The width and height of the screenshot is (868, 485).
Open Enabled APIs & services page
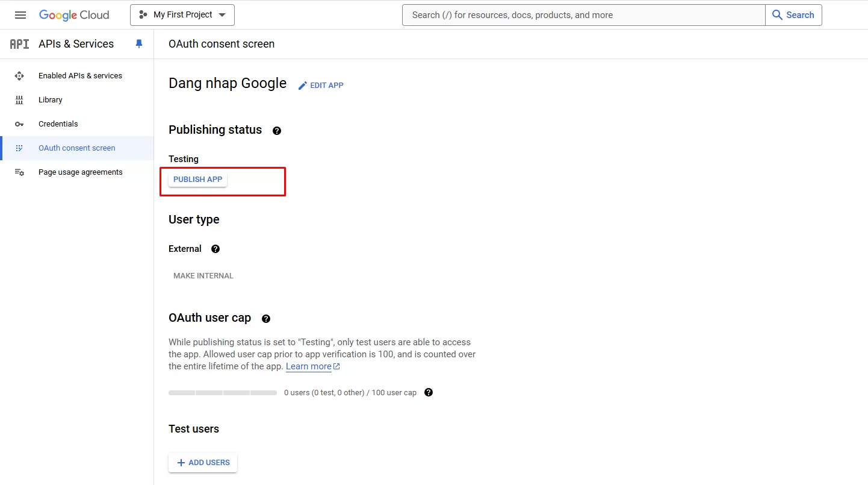click(x=80, y=76)
